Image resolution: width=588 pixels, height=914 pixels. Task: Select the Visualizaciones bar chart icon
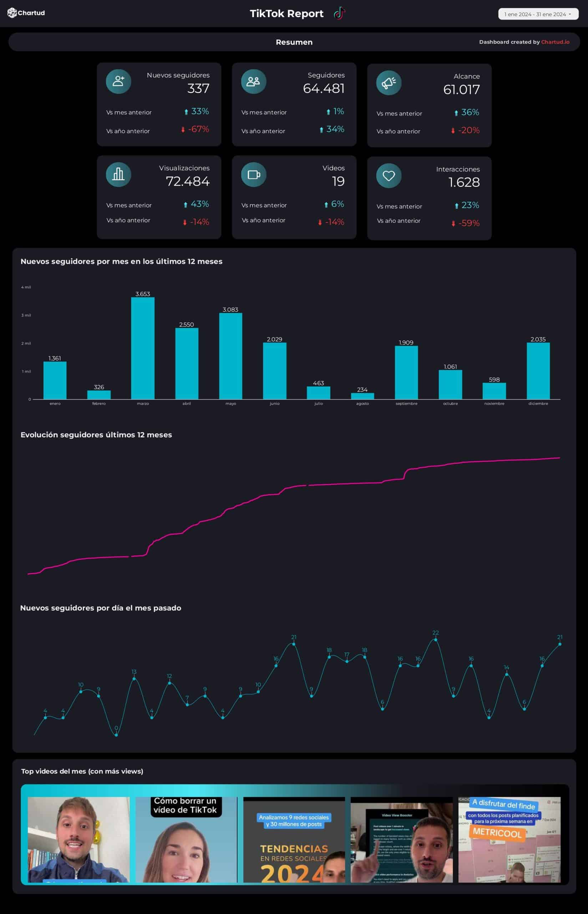coord(118,175)
